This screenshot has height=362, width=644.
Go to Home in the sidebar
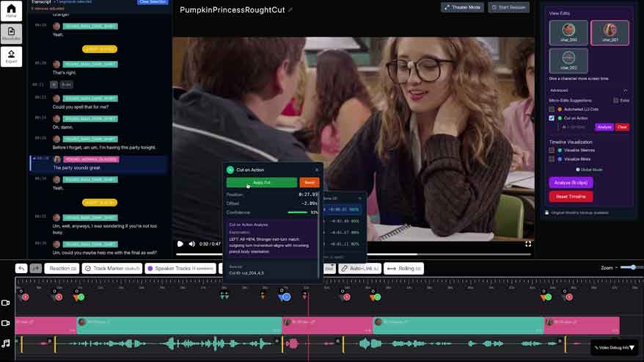click(11, 11)
